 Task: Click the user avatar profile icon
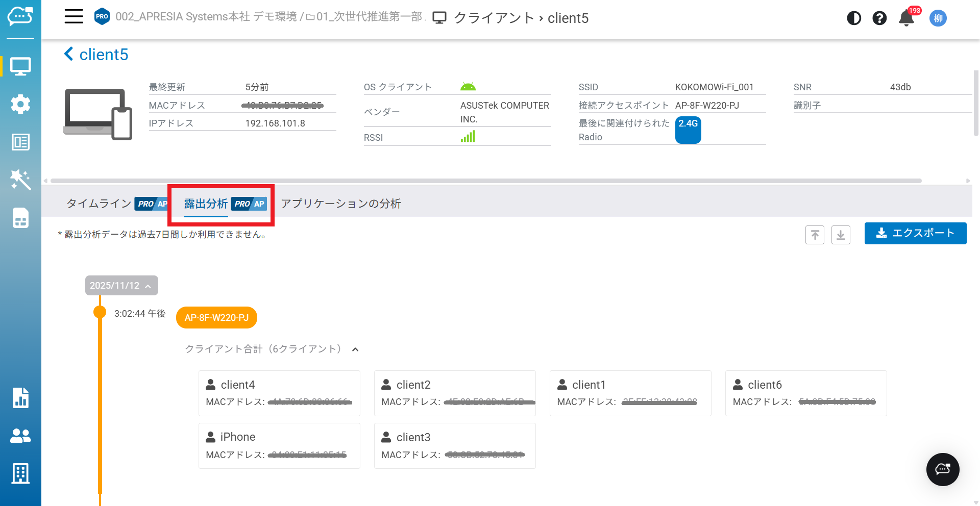tap(938, 18)
